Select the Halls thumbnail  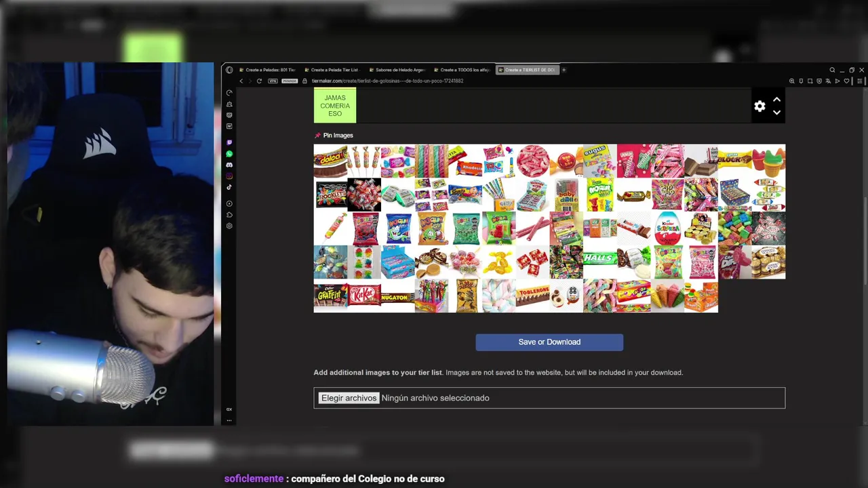tap(600, 262)
